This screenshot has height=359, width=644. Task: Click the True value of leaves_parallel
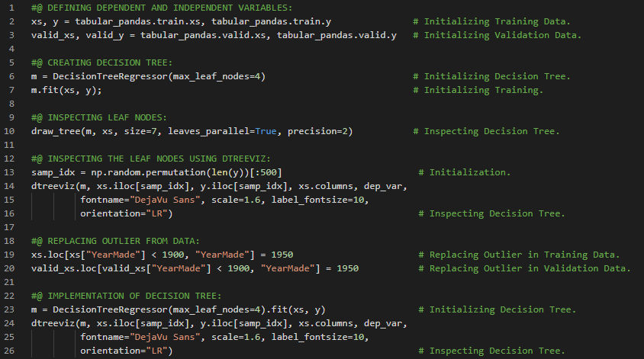267,131
